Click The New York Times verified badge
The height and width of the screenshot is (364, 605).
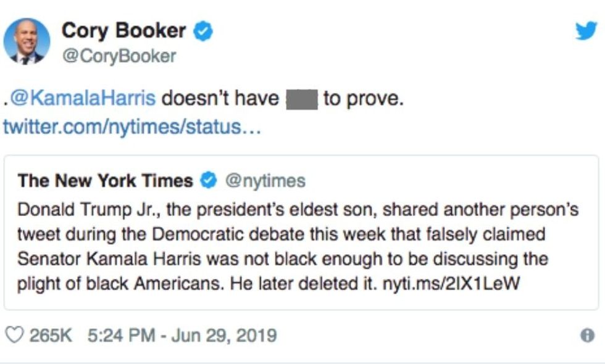pos(209,181)
